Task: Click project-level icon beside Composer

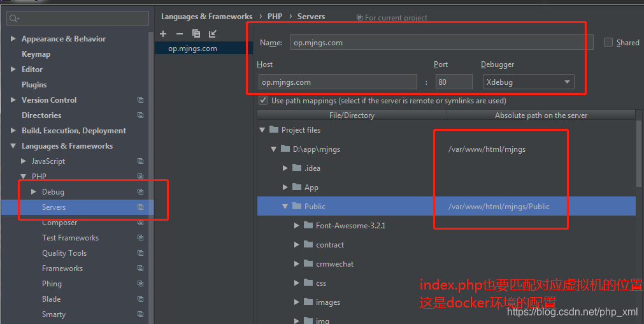Action: coord(140,223)
